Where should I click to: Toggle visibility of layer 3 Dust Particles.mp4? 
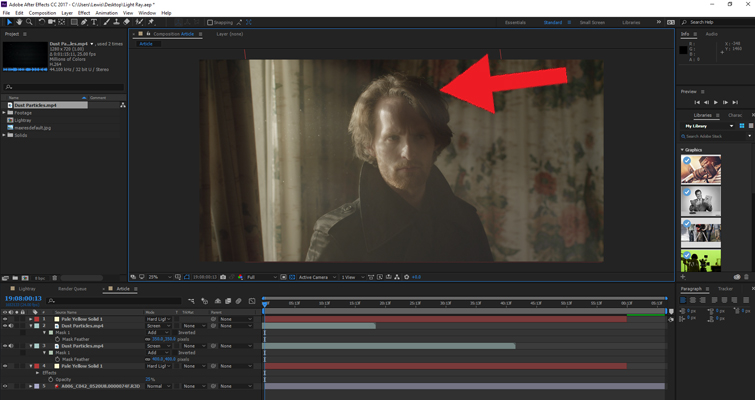(5, 346)
